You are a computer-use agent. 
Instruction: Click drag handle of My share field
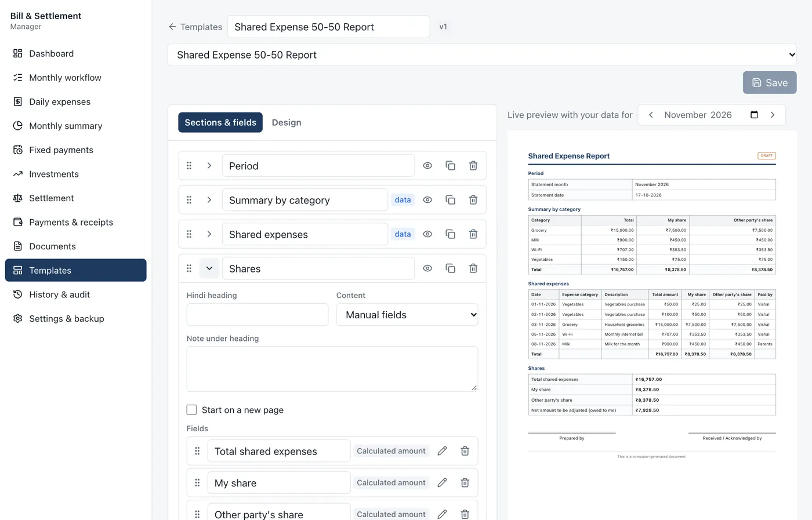click(x=197, y=483)
